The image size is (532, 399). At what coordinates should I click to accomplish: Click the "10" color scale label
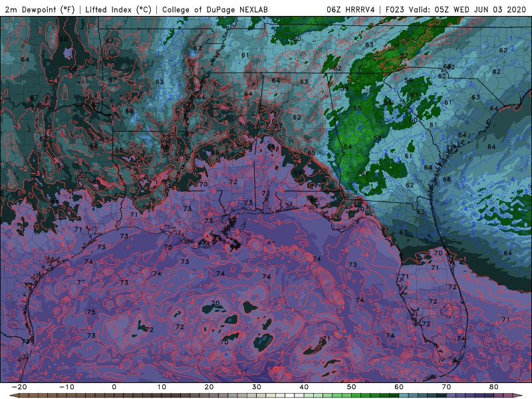tap(162, 387)
